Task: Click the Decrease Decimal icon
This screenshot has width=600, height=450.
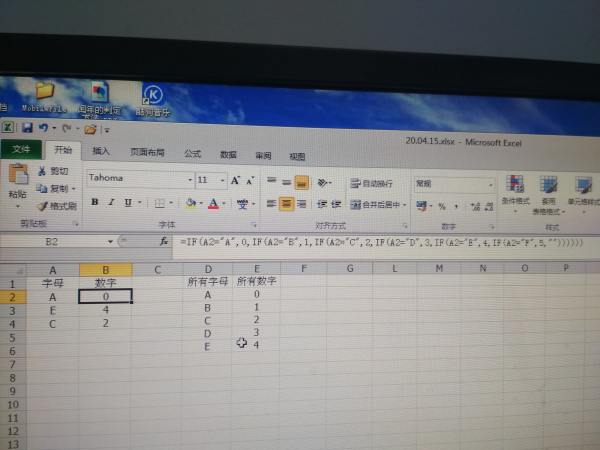Action: pos(489,207)
